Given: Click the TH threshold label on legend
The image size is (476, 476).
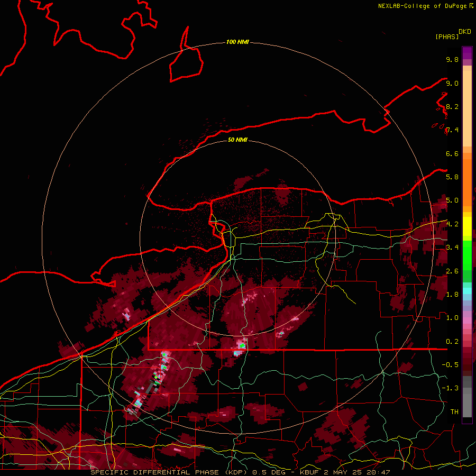Looking at the screenshot, I should (454, 412).
